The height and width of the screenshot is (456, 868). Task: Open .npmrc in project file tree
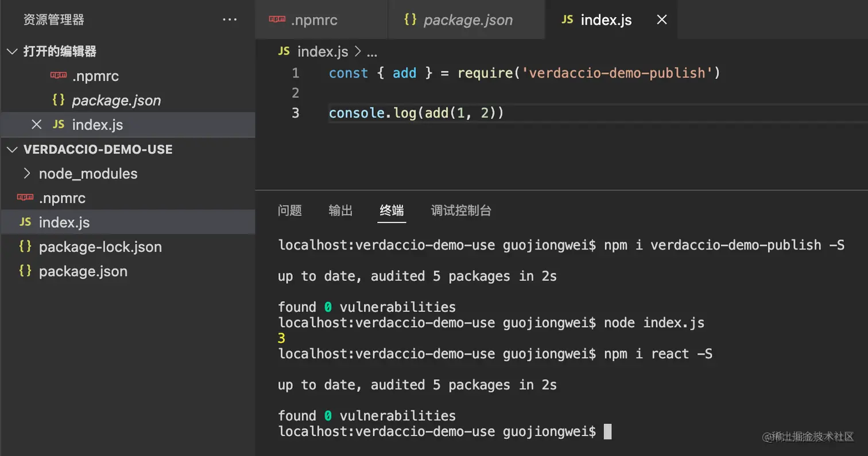coord(127,198)
